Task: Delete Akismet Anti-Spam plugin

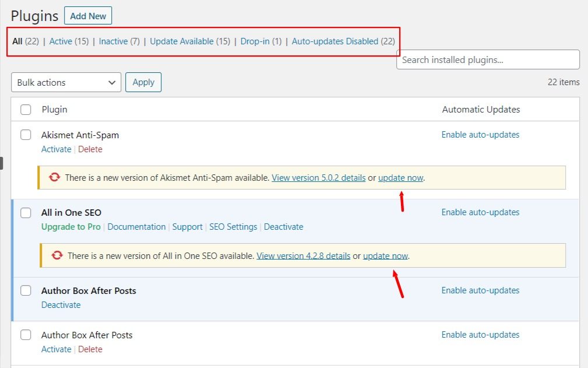Action: pos(90,149)
